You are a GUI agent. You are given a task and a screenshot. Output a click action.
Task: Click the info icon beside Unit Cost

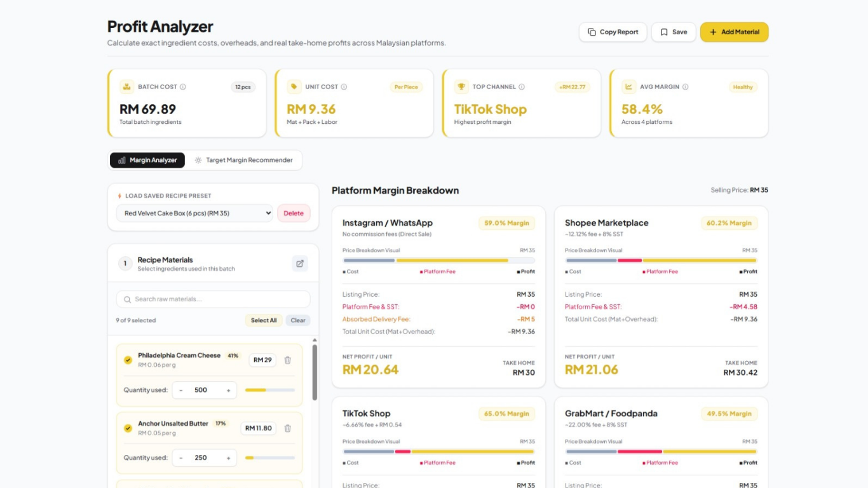click(x=344, y=87)
